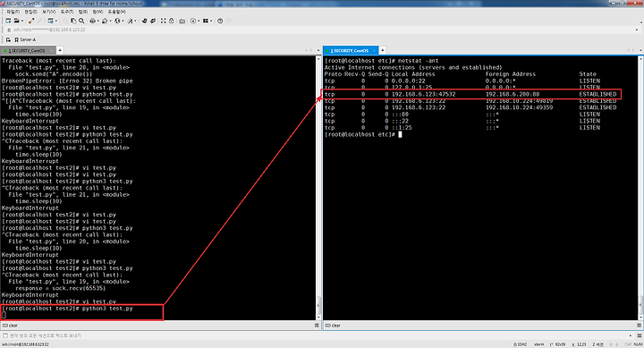Click the New session toolbar icon
The image size is (644, 348).
click(x=8, y=21)
